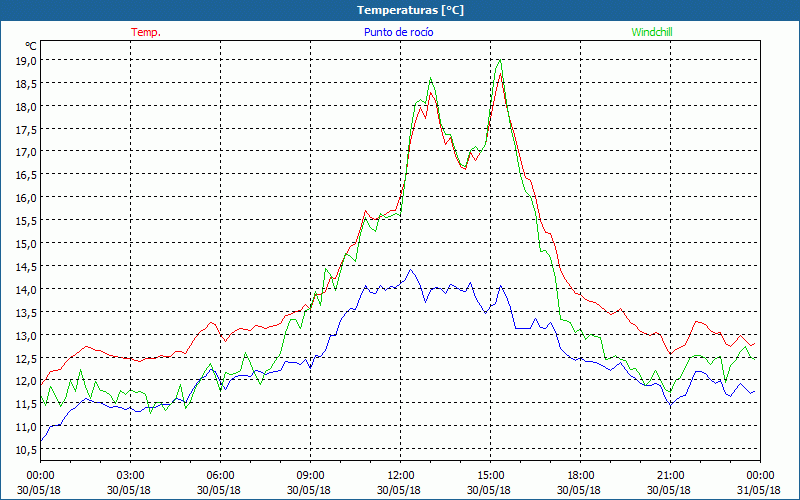Click the 15:00 time axis label

490,475
